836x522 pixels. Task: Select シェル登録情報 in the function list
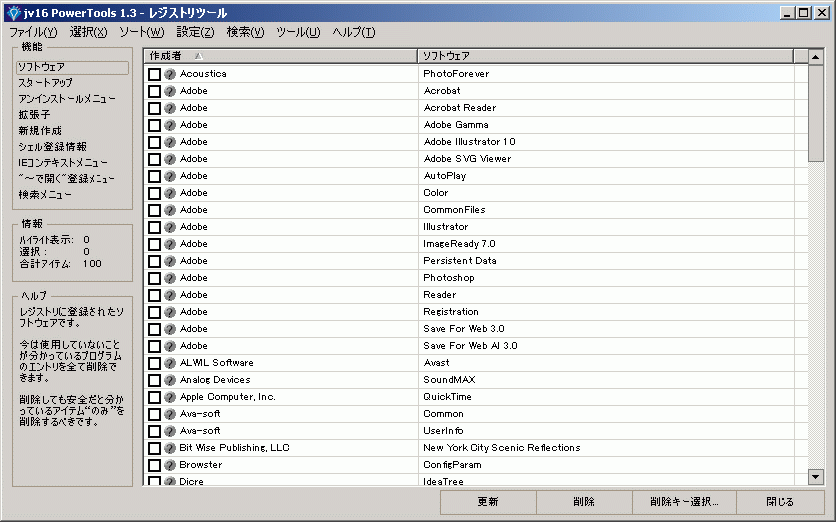click(x=52, y=147)
